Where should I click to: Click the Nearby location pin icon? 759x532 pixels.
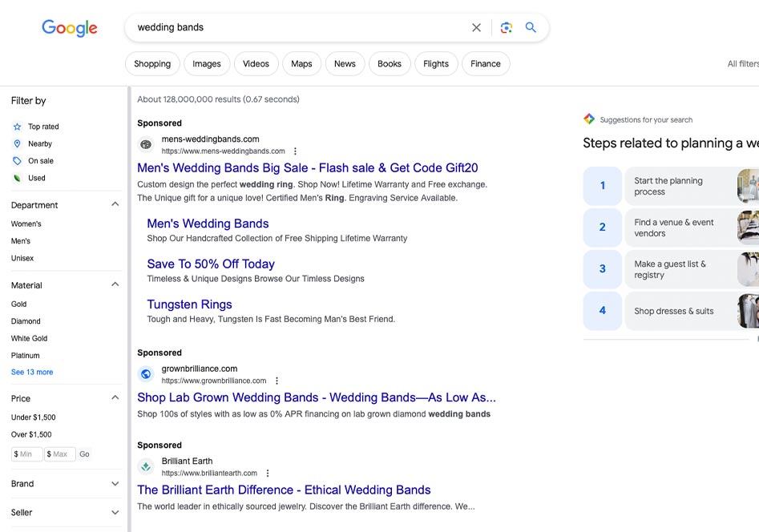click(x=18, y=143)
